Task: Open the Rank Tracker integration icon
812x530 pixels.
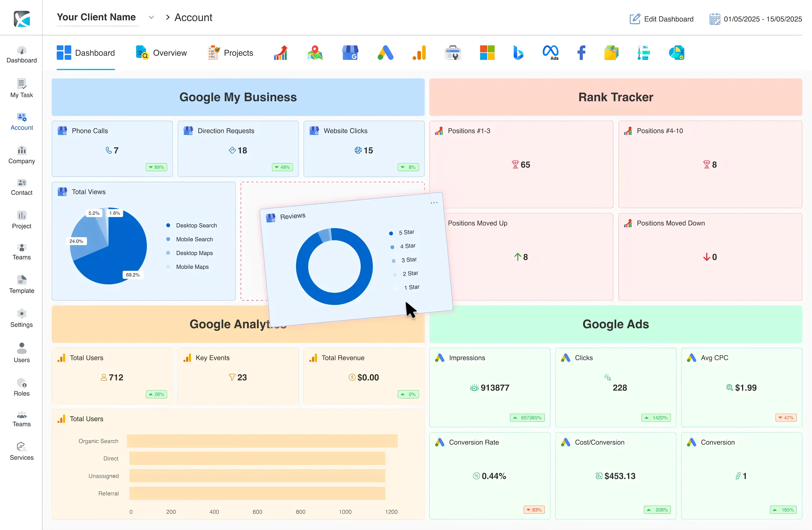Action: tap(281, 53)
